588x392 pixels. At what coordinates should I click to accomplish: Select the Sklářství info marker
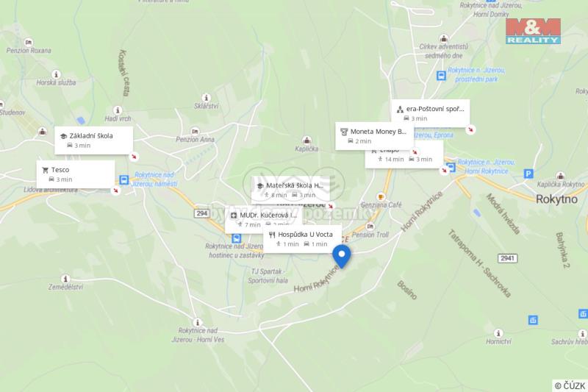coord(206,98)
